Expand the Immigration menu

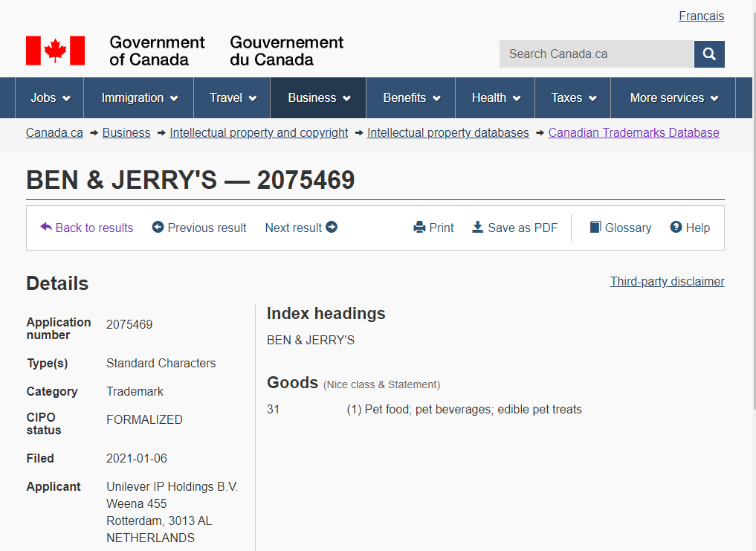139,98
